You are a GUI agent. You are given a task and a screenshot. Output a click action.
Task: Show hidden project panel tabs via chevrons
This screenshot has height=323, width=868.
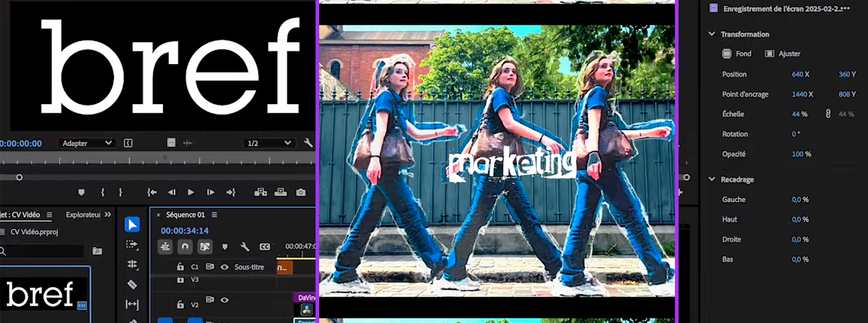point(108,214)
